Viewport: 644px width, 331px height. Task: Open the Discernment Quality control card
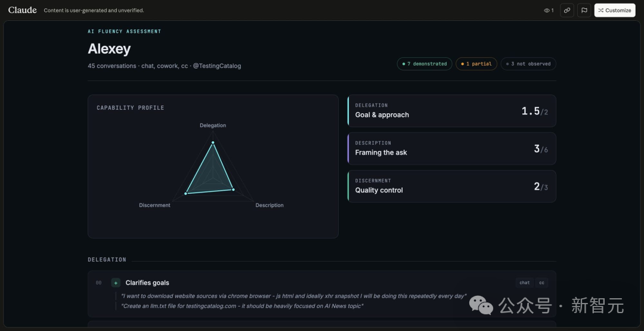[452, 186]
